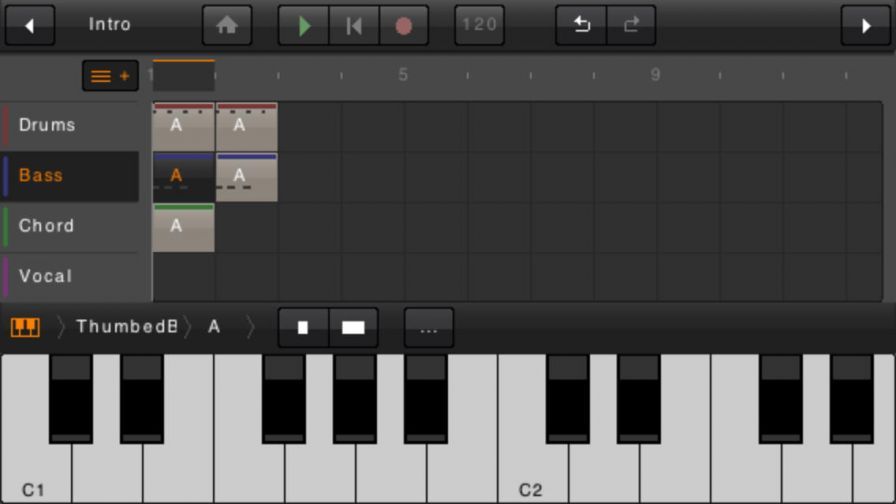Image resolution: width=896 pixels, height=504 pixels.
Task: Select the Vocal track
Action: (70, 276)
